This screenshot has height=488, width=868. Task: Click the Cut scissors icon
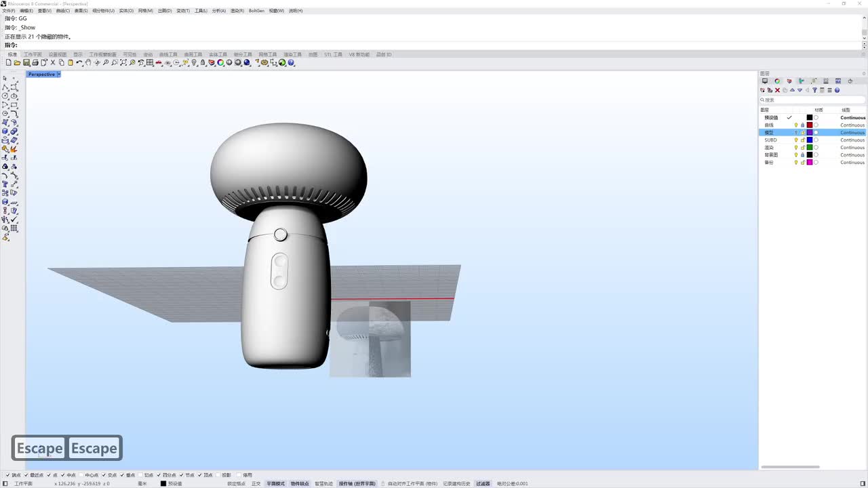pos(53,62)
